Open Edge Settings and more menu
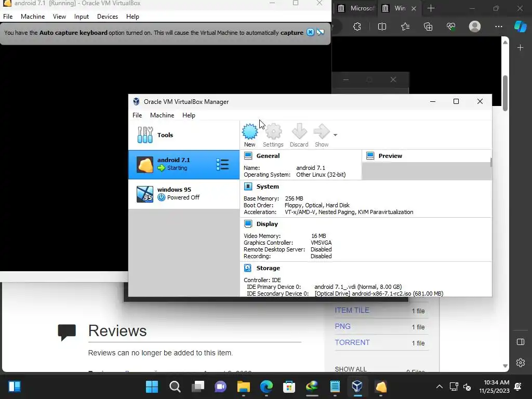 (x=498, y=26)
